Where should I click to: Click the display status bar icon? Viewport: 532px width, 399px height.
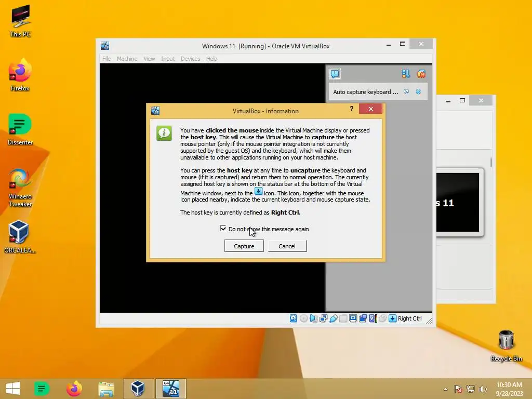coord(353,318)
